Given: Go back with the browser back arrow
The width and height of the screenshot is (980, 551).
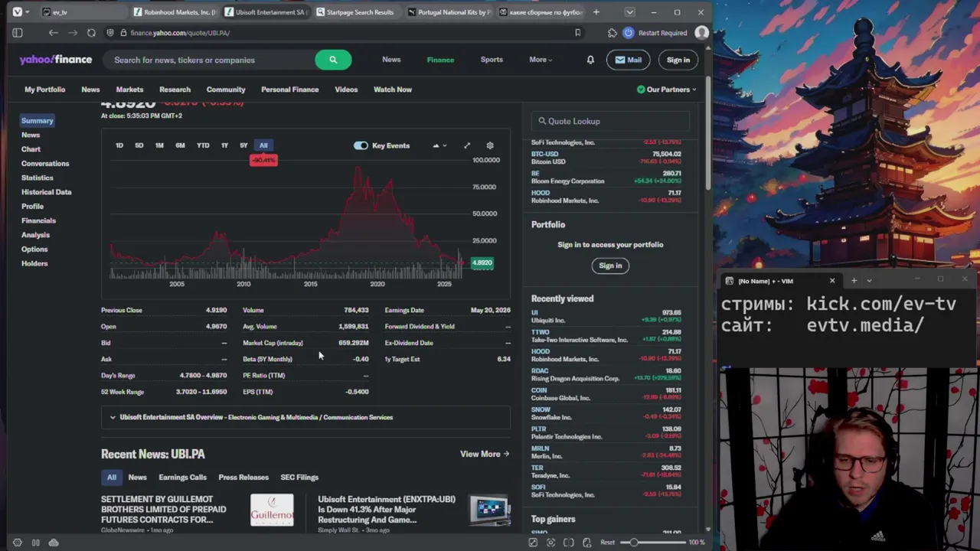Looking at the screenshot, I should [53, 33].
